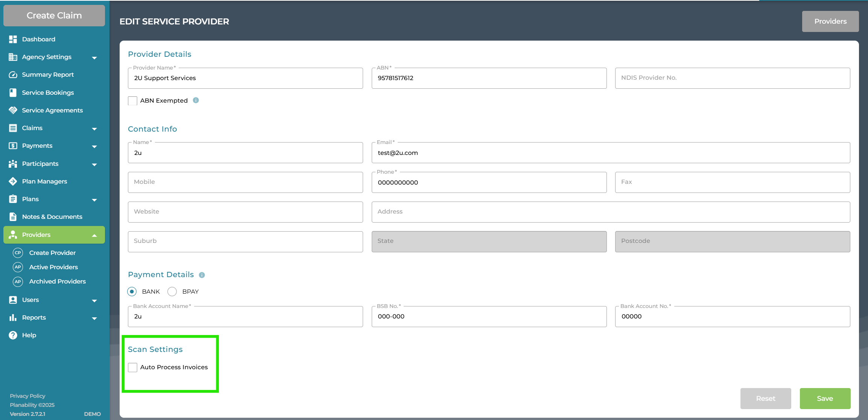Click the Website input field
The image size is (868, 420).
click(245, 212)
